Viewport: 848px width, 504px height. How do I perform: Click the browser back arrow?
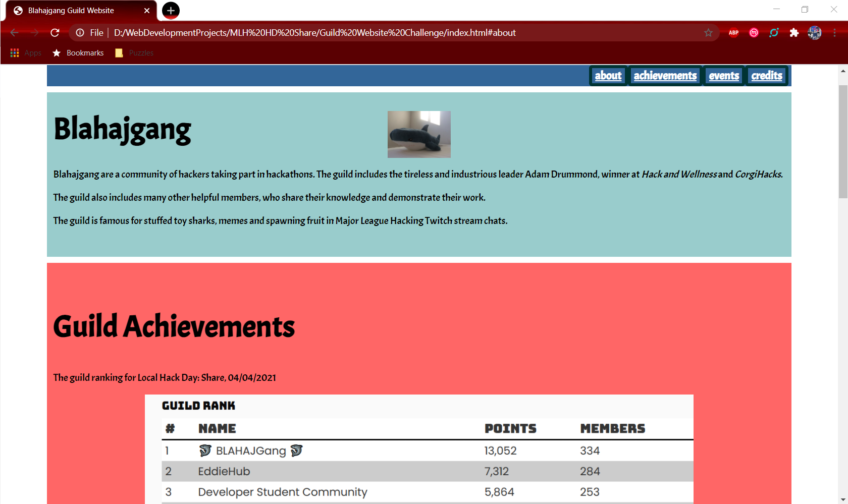pos(14,33)
